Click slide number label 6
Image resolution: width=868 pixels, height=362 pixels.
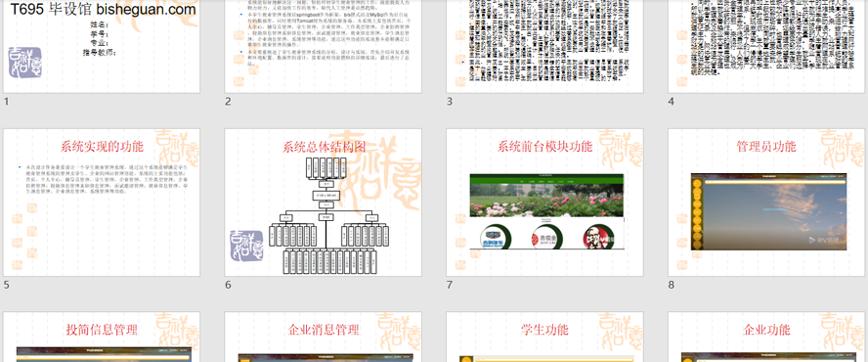click(228, 285)
